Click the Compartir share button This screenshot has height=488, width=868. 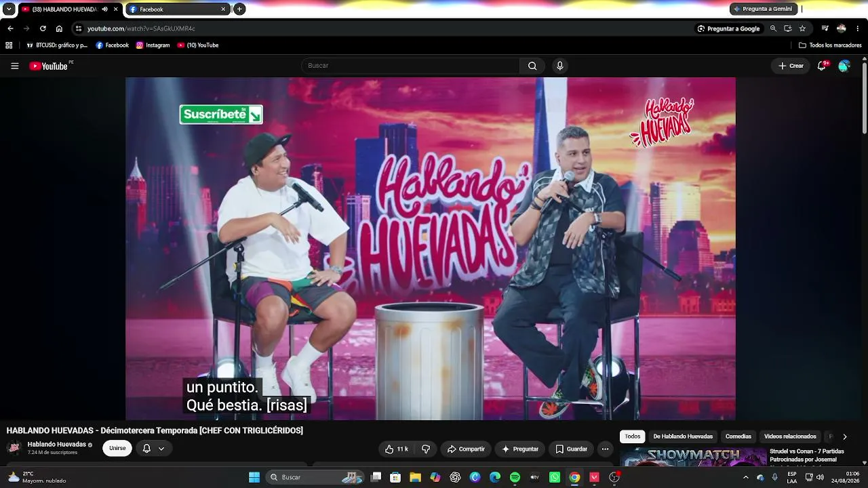pos(466,449)
